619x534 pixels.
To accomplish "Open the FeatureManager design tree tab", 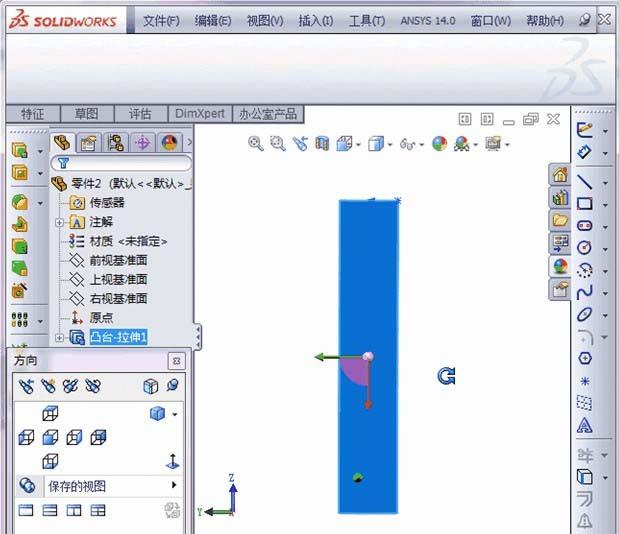I will [x=62, y=142].
